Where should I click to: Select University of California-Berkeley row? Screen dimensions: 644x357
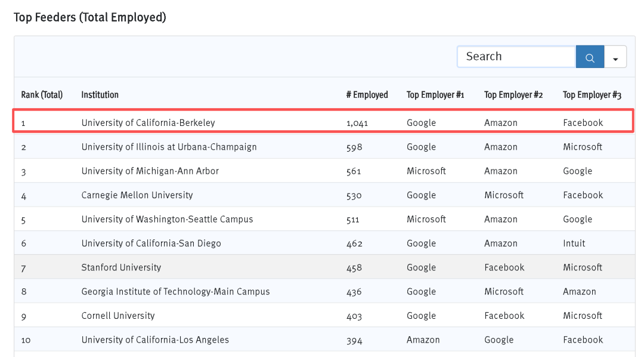click(324, 122)
